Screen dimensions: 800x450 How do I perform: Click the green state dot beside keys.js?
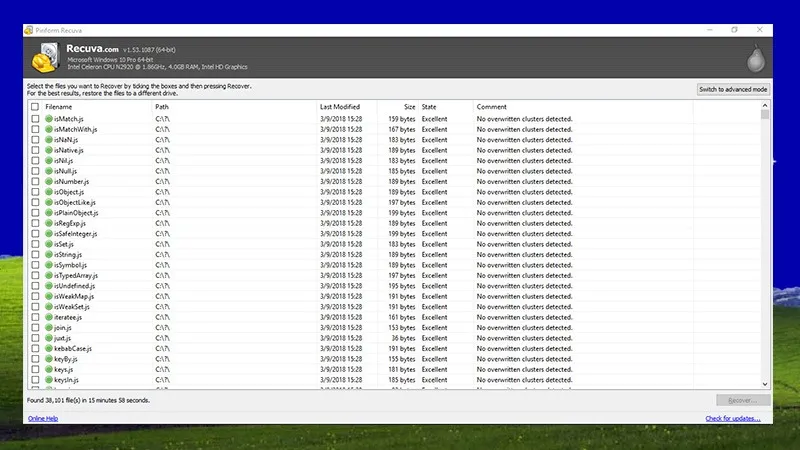point(49,369)
